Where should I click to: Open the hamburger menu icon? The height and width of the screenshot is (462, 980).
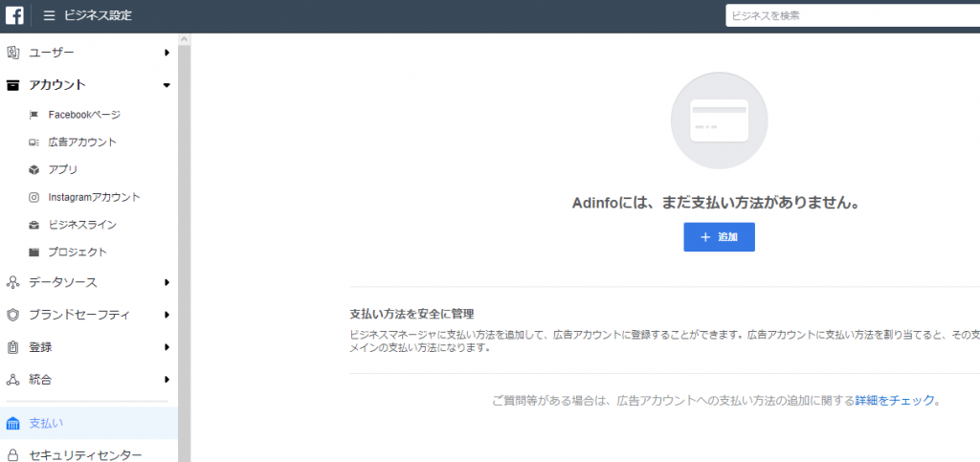tap(50, 15)
